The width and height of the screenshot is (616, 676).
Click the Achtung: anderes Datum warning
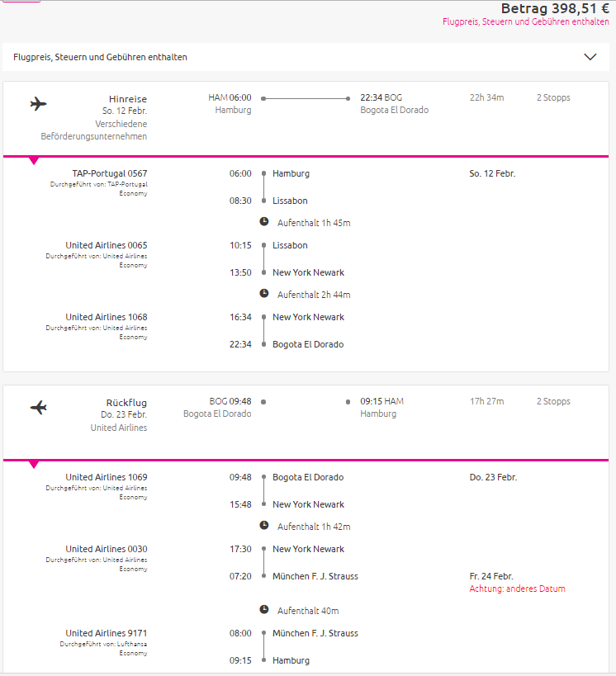[x=517, y=589]
